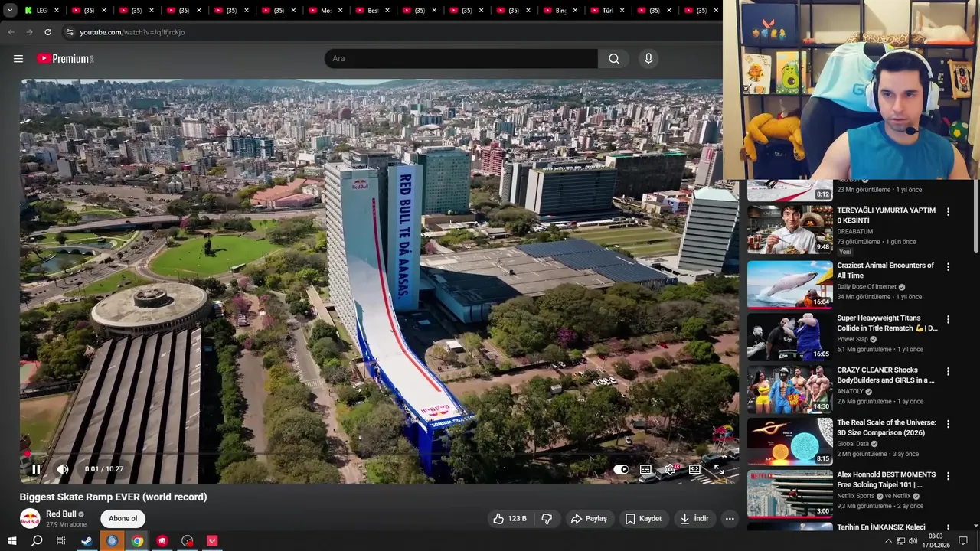This screenshot has width=980, height=551.
Task: Download video with the 'İndir' button
Action: [x=694, y=519]
